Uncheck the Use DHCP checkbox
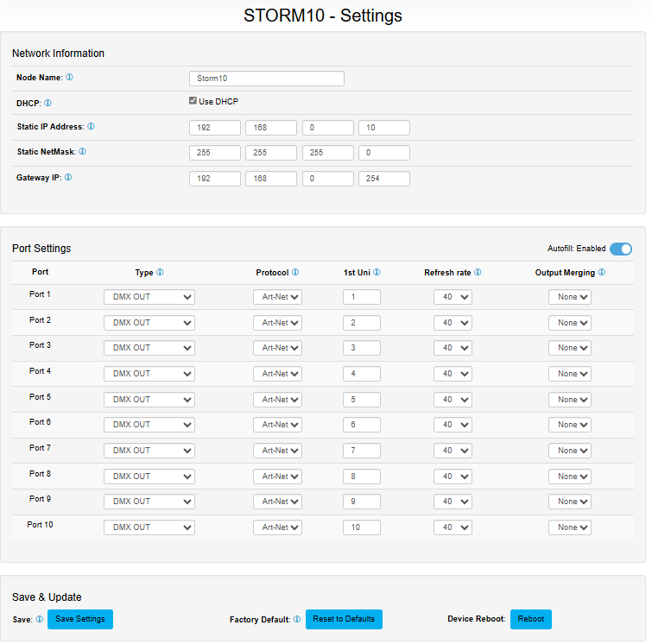 click(193, 101)
